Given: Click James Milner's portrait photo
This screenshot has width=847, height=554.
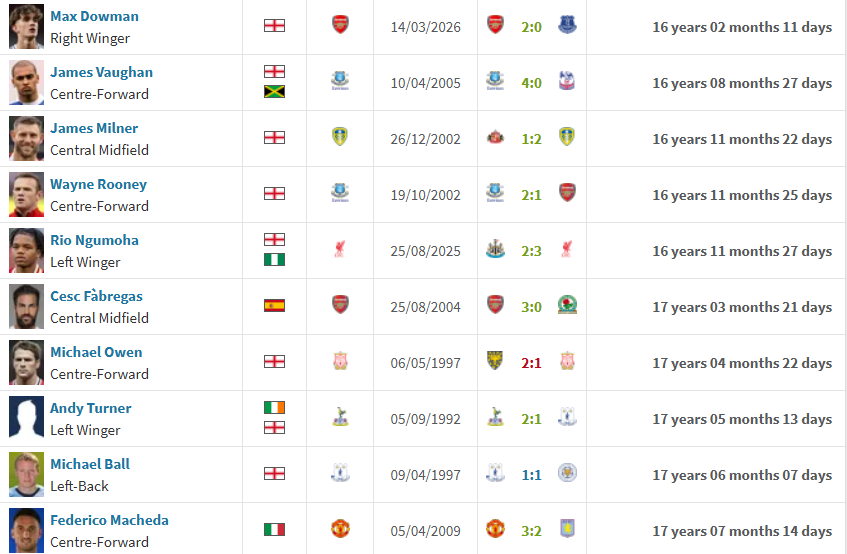Looking at the screenshot, I should (x=27, y=138).
